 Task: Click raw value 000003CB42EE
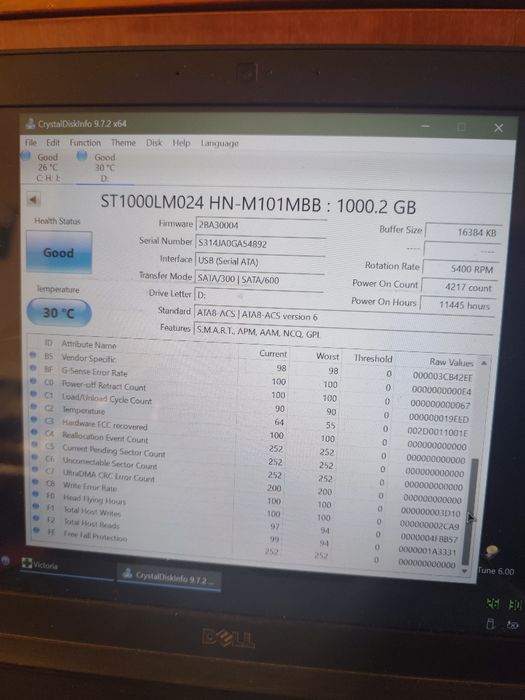click(x=442, y=376)
